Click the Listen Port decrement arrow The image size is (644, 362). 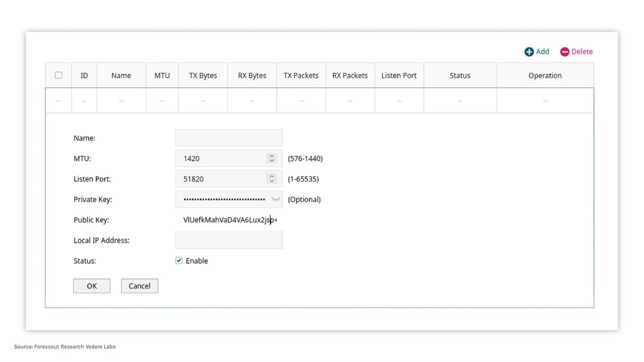point(272,182)
